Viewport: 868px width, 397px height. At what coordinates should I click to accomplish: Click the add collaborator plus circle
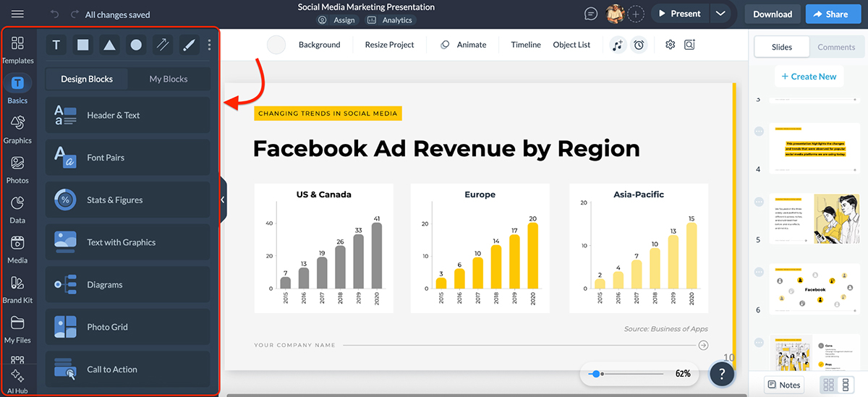[x=636, y=14]
